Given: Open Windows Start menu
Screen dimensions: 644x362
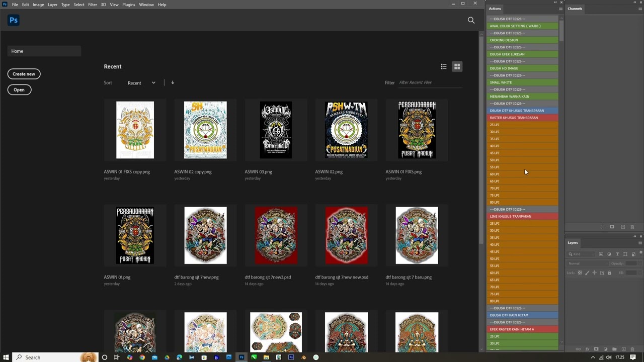Looking at the screenshot, I should (6, 357).
